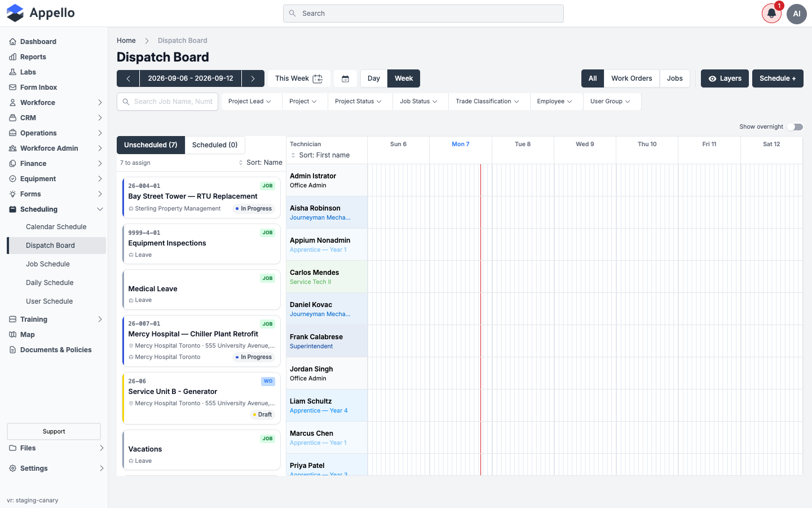812x508 pixels.
Task: Open Job Status filter dropdown
Action: (418, 102)
